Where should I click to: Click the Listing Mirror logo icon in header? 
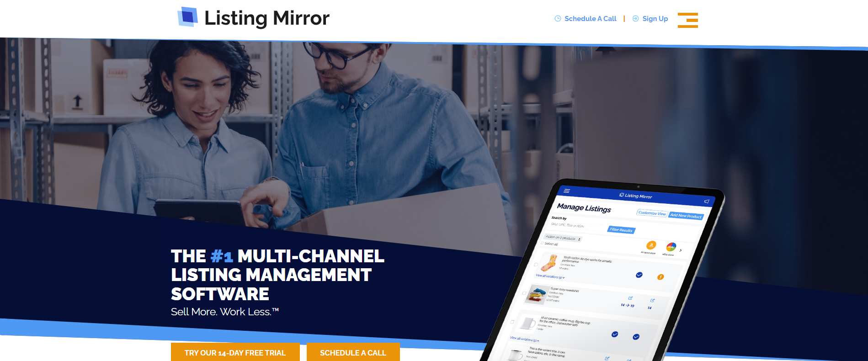[187, 17]
